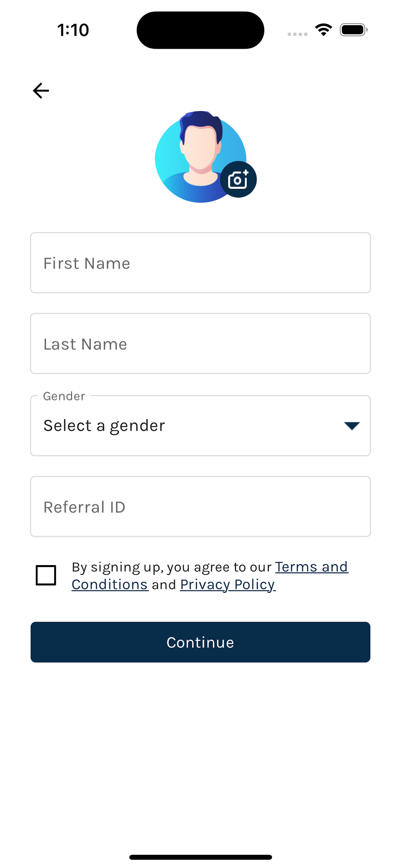Tap the "By signing up" agreement text

[x=171, y=567]
